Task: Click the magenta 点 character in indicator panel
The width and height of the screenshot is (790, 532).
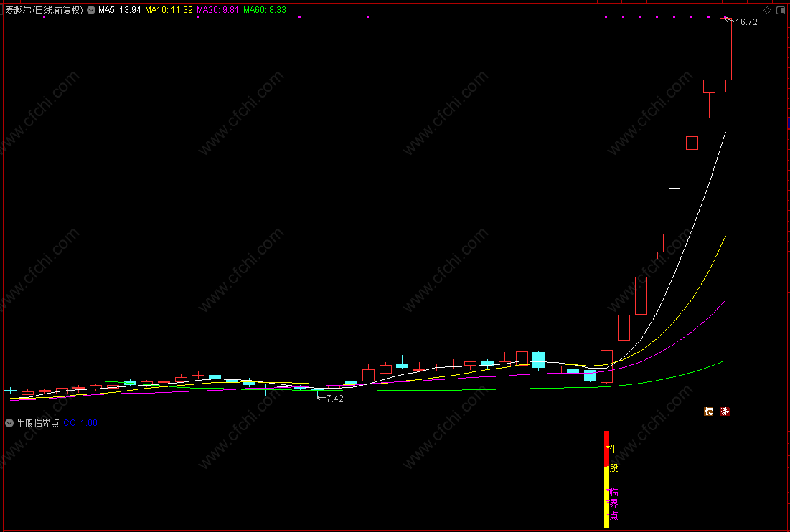Action: point(613,515)
